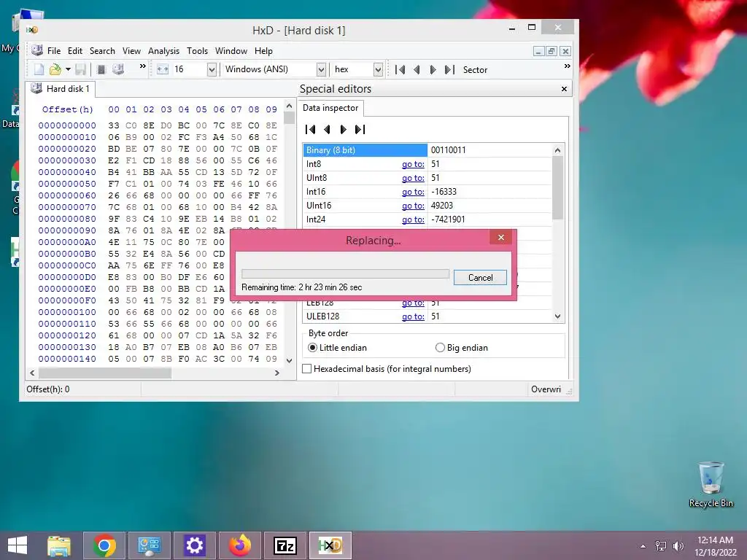The width and height of the screenshot is (747, 560).
Task: Cancel the Replacing operation
Action: click(480, 278)
